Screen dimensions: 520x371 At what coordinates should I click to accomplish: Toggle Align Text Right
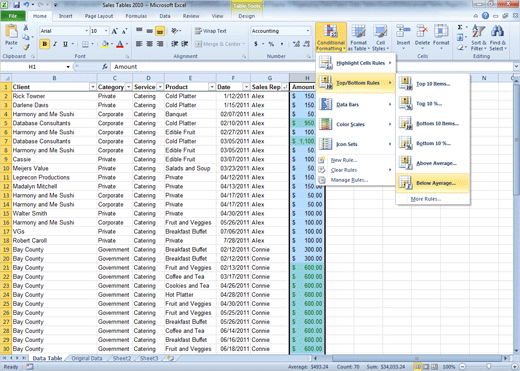[x=160, y=44]
